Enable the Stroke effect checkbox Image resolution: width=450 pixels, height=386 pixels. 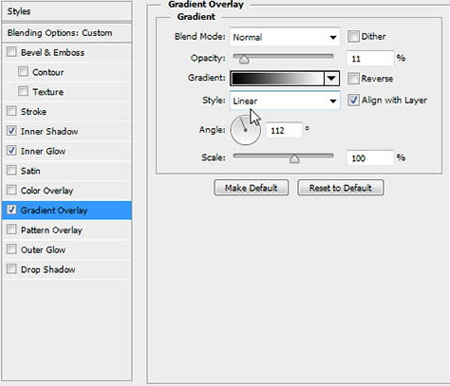point(12,111)
